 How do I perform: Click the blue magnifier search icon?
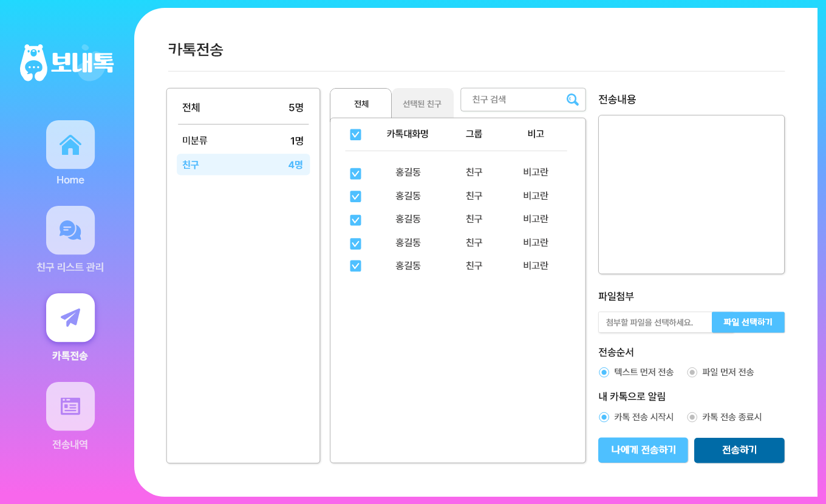[572, 100]
